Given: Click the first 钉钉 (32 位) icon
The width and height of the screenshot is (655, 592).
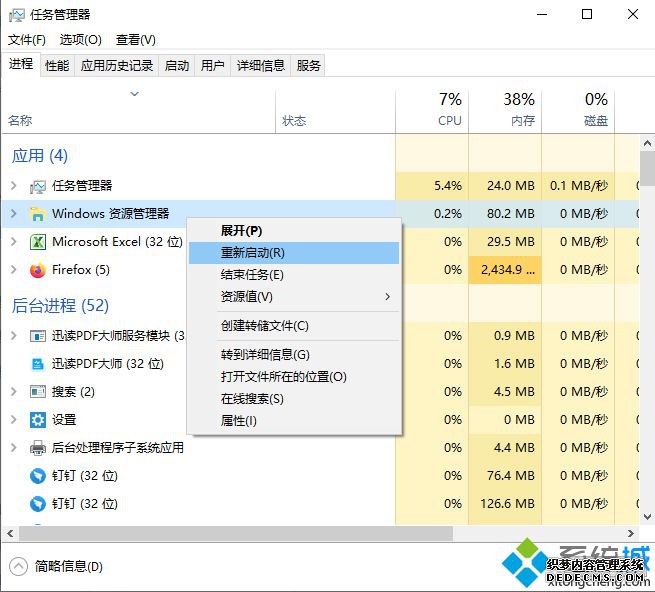Looking at the screenshot, I should [x=38, y=476].
